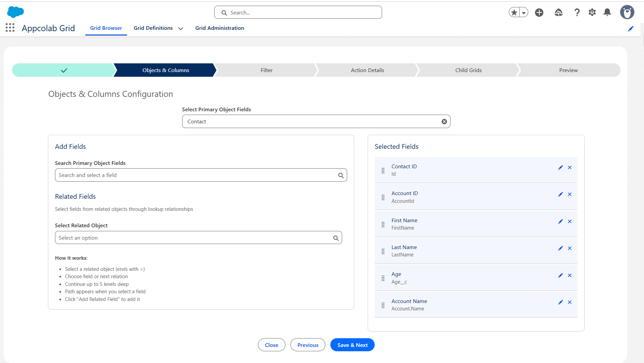Image resolution: width=644 pixels, height=363 pixels.
Task: Open the Notifications bell icon
Action: pyautogui.click(x=607, y=12)
